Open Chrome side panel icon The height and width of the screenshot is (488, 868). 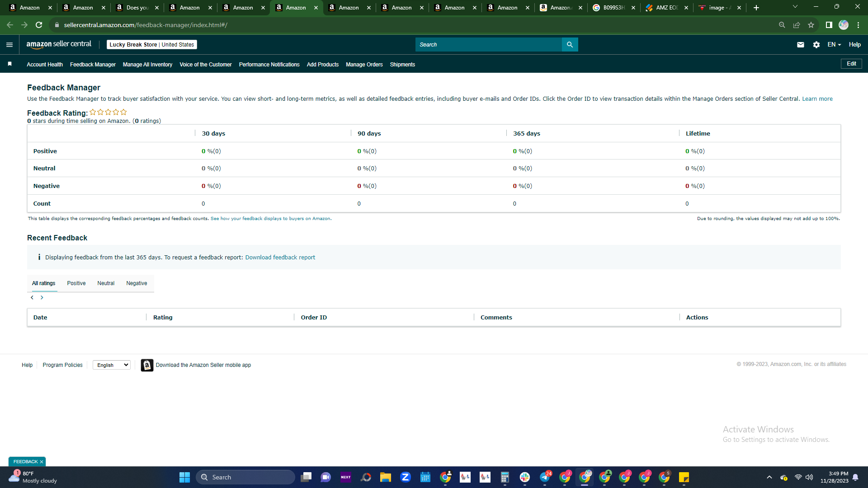tap(829, 25)
